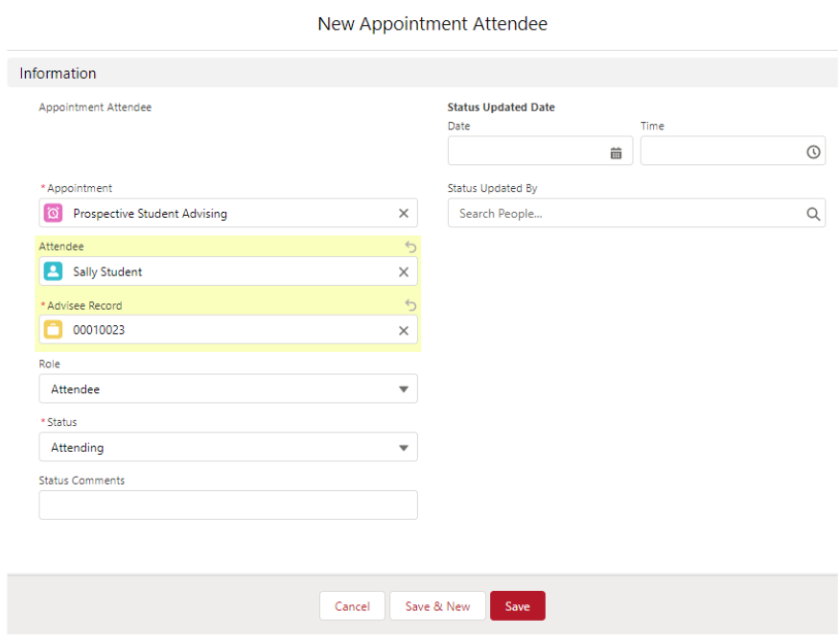
Task: Click the red Save button
Action: pyautogui.click(x=518, y=606)
